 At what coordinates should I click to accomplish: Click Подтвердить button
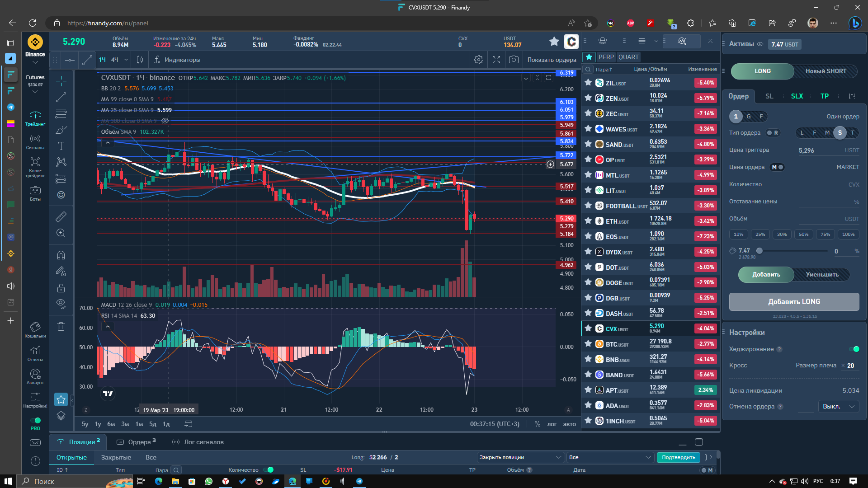pyautogui.click(x=678, y=457)
